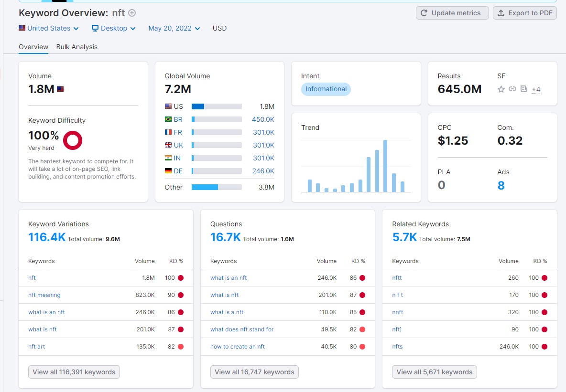Click the nft keyword in Keyword Variations
Image resolution: width=566 pixels, height=392 pixels.
[32, 278]
